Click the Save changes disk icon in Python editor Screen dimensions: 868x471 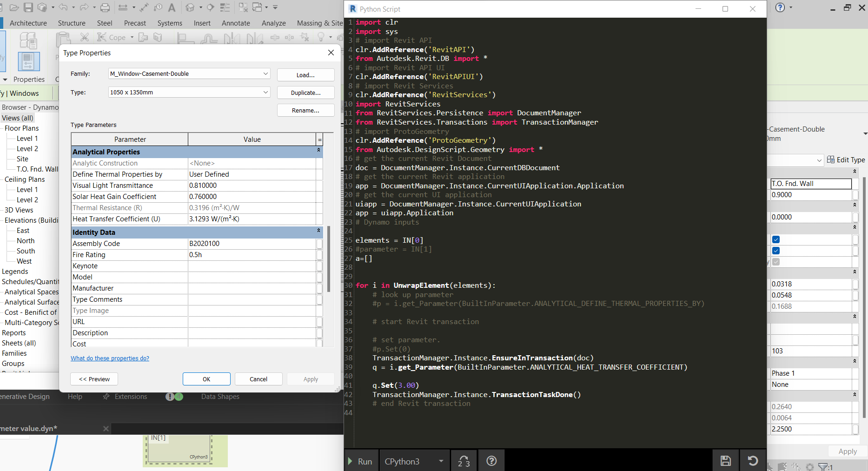pos(726,461)
